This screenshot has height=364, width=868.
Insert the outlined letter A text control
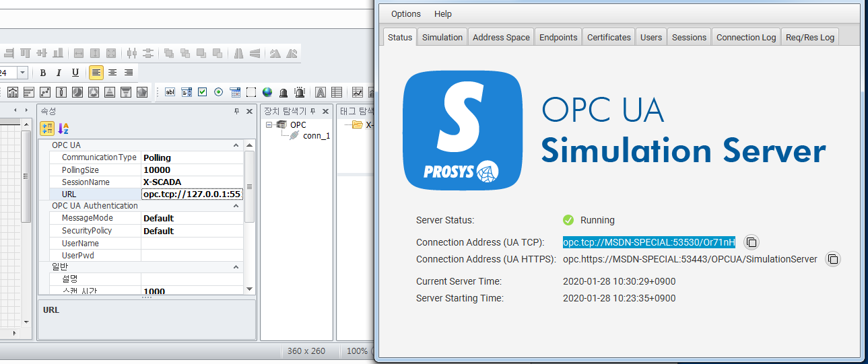(321, 92)
